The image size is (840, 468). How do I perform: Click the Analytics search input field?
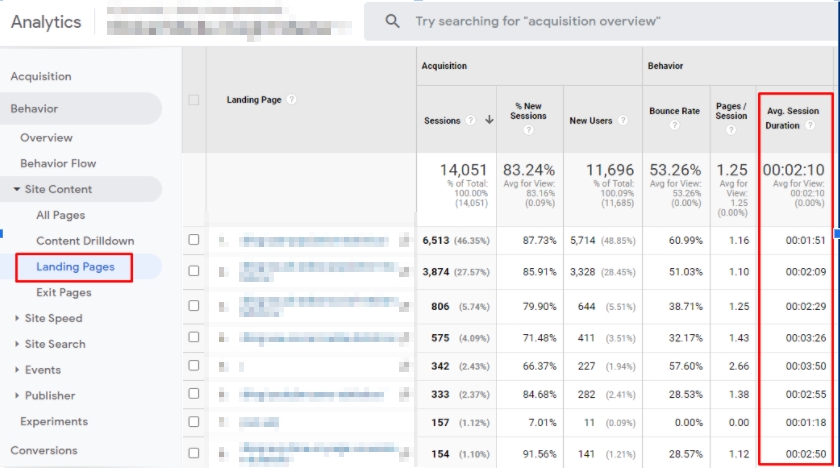tap(600, 21)
